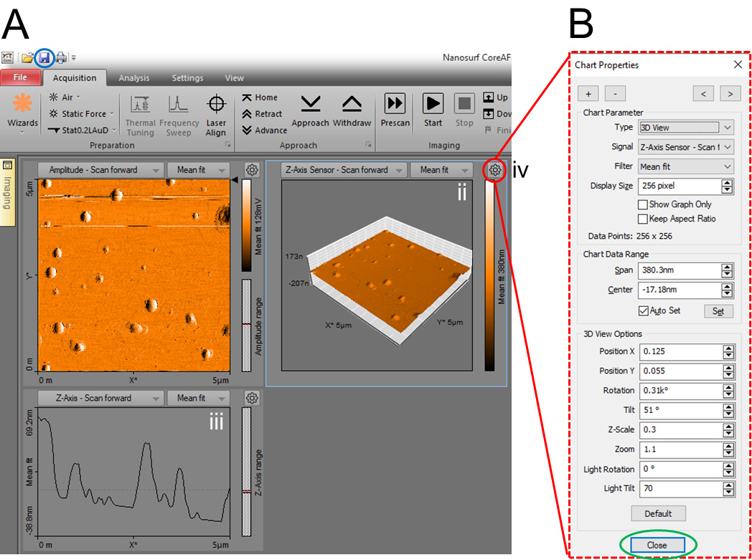Open chart properties gear for Amplitude chart

tap(253, 169)
